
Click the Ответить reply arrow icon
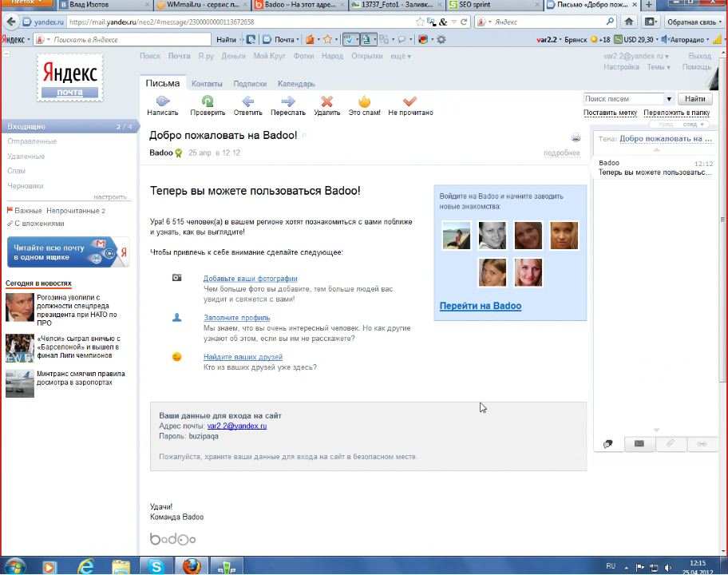point(248,101)
